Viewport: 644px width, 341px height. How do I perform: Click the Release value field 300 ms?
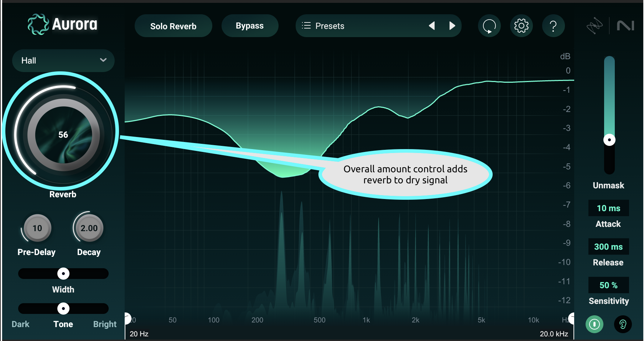click(x=608, y=246)
